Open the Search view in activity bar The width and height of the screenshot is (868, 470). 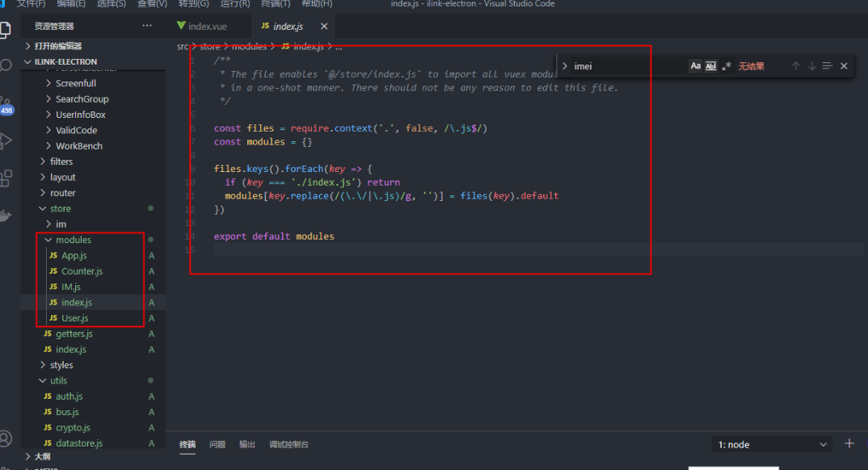point(6,65)
